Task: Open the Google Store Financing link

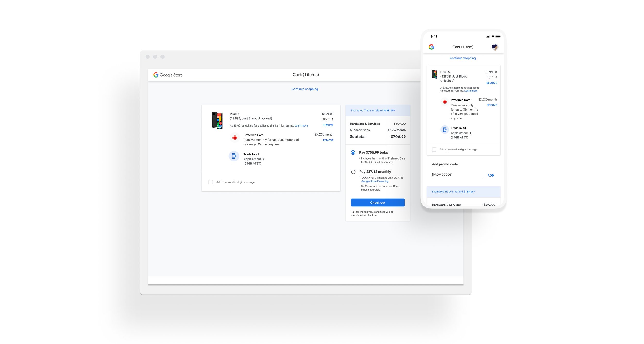Action: coord(375,181)
